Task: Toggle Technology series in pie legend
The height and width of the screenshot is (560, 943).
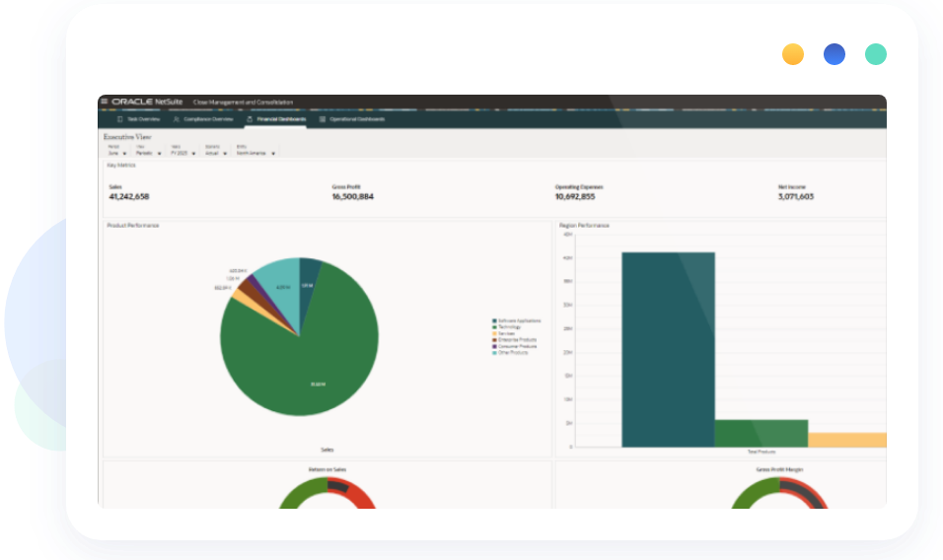Action: [x=509, y=327]
